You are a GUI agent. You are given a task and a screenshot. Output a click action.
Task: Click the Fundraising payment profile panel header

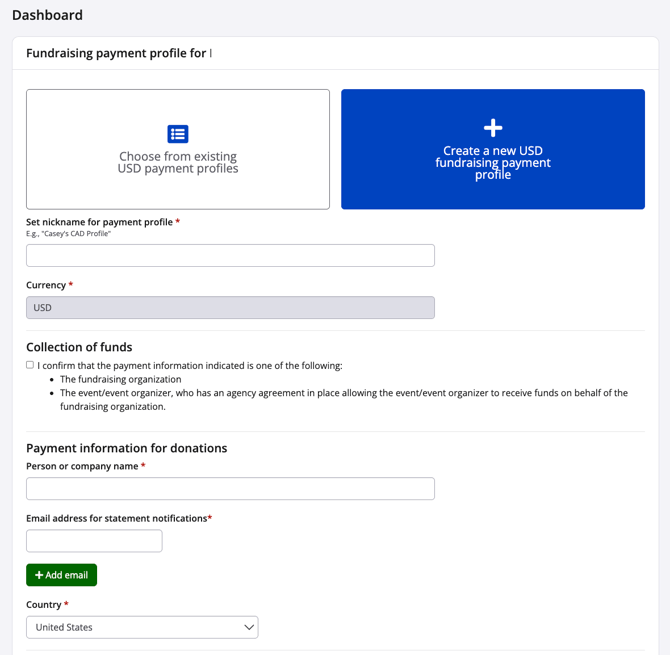[118, 53]
